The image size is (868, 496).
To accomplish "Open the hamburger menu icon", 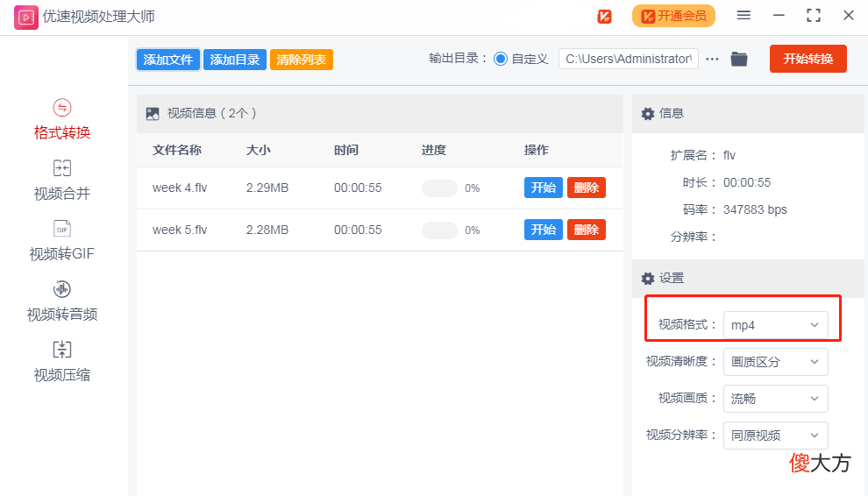I will 744,16.
